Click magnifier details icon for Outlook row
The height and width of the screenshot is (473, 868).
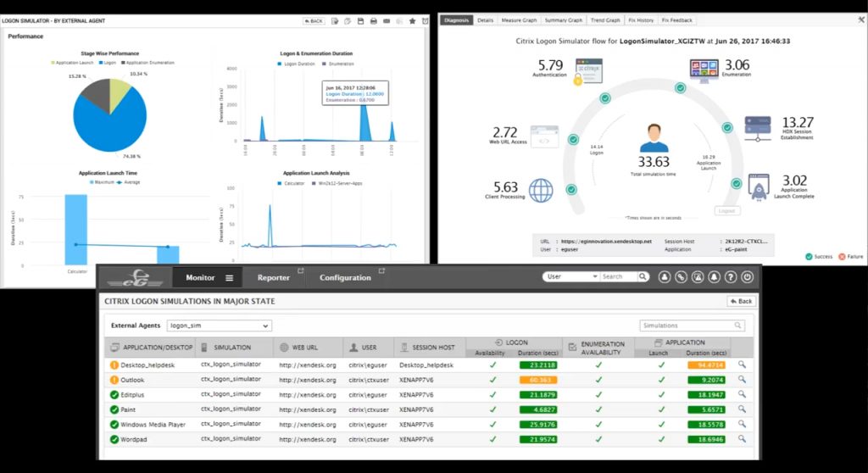click(x=742, y=380)
